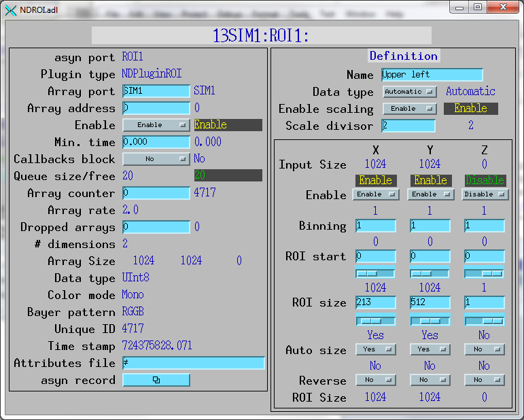Click the yellow Enable scaling readback
524x420 pixels.
point(470,108)
